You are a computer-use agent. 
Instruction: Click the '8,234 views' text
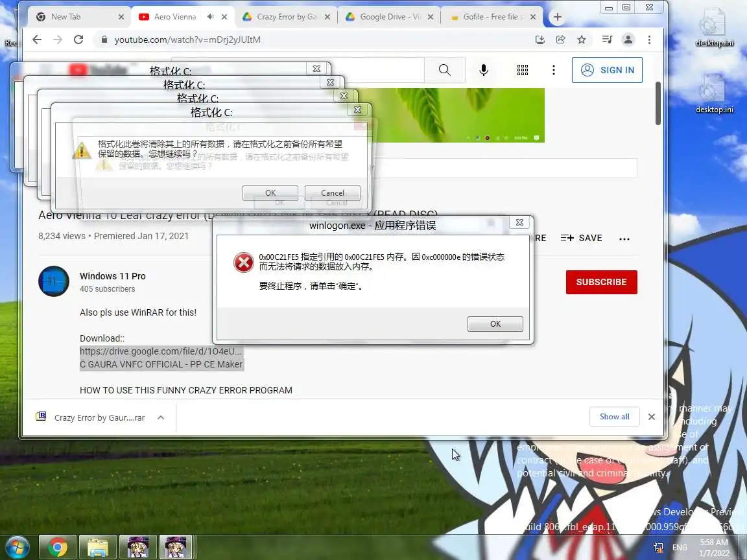point(62,236)
